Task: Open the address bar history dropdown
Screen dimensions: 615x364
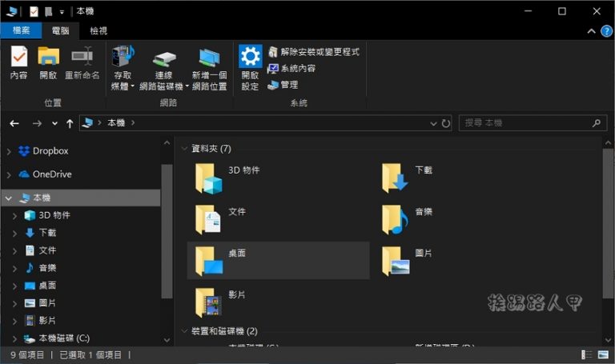Action: (x=433, y=123)
